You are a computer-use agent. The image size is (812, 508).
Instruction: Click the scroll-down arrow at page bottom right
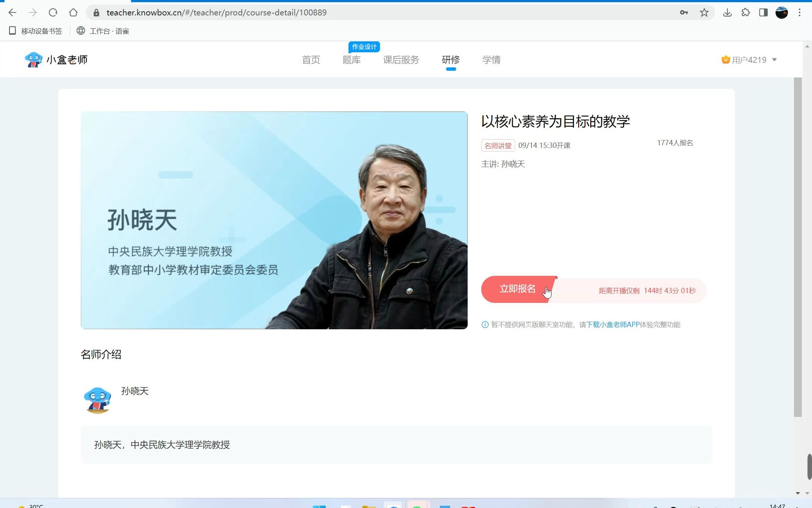[x=807, y=493]
